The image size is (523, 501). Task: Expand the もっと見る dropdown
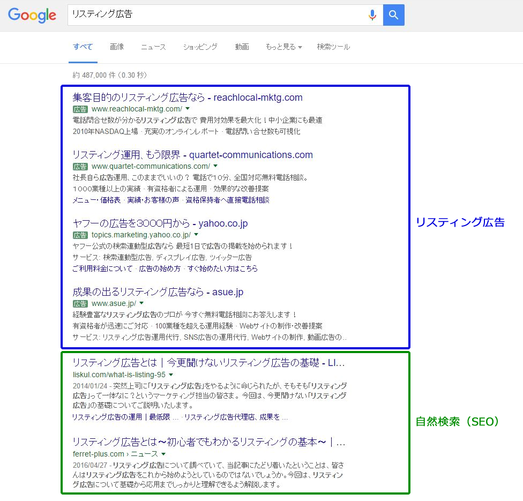(284, 47)
